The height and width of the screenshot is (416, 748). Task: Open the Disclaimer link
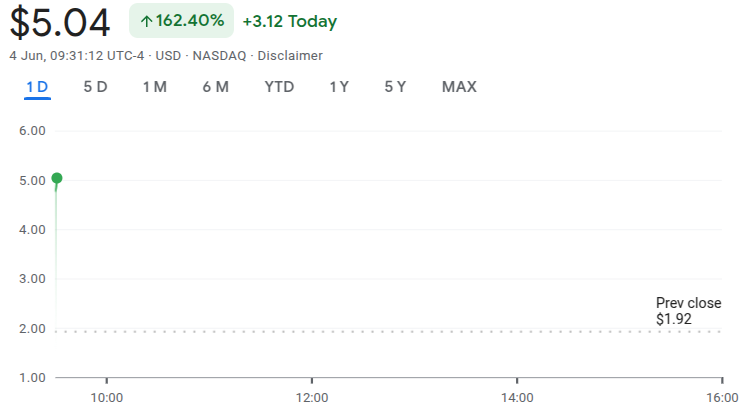click(290, 56)
